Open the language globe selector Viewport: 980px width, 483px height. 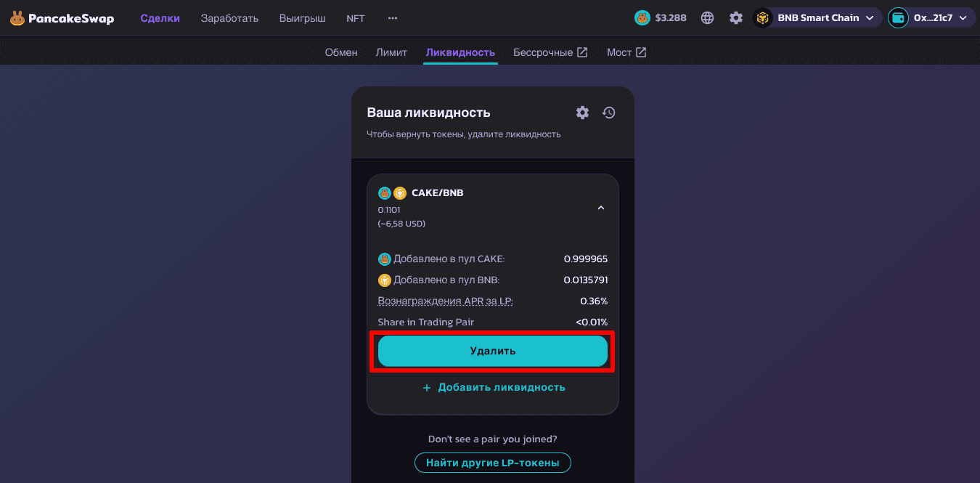click(707, 18)
